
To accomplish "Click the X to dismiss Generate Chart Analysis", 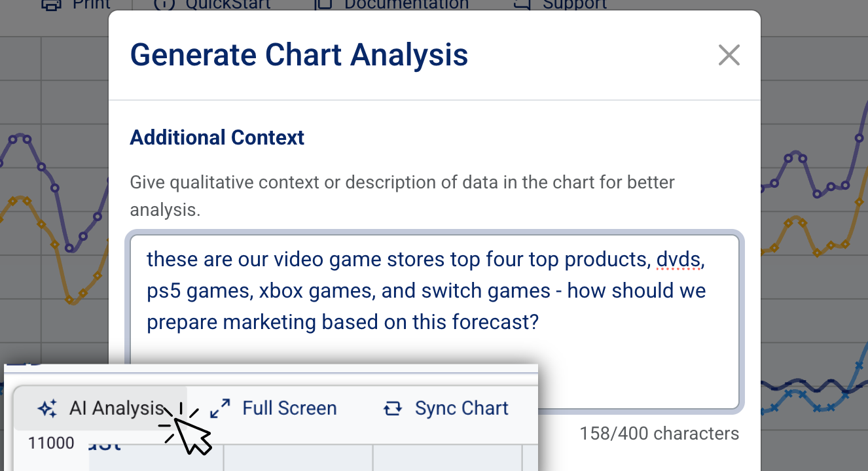I will (x=729, y=55).
